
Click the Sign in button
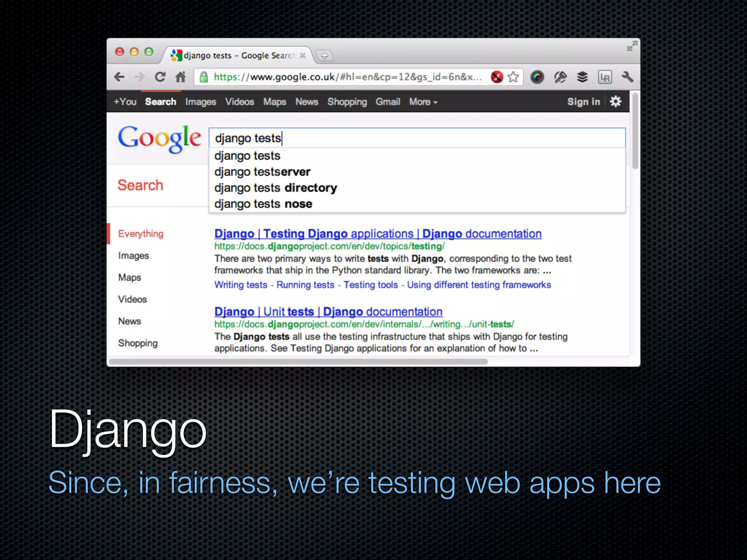584,102
